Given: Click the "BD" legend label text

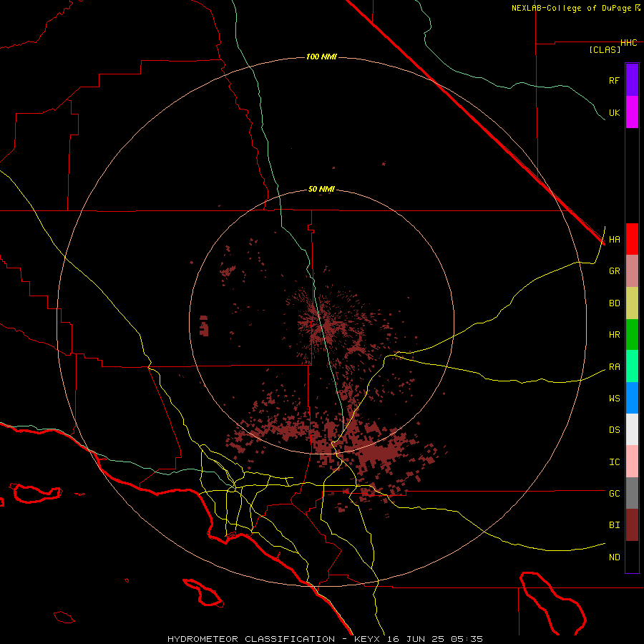Looking at the screenshot, I should pos(614,303).
